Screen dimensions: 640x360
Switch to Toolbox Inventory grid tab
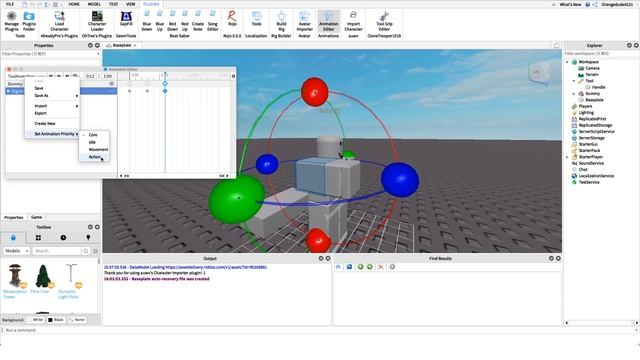point(38,238)
